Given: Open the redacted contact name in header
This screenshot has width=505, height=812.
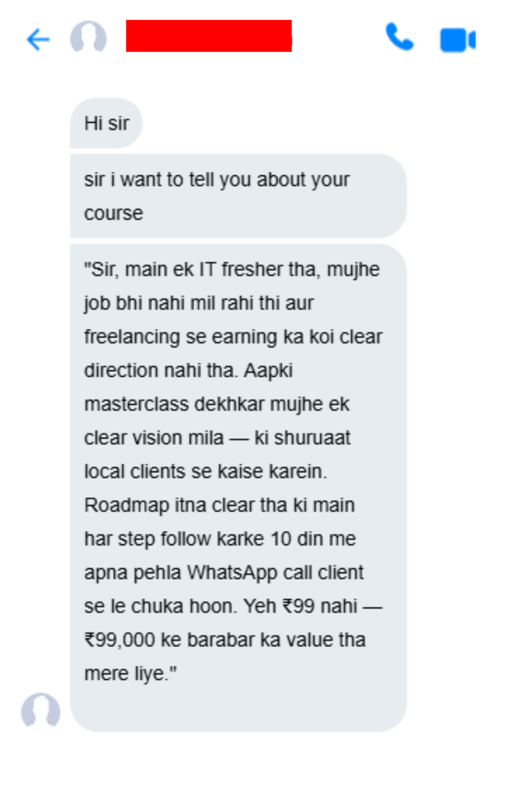Looking at the screenshot, I should click(x=209, y=36).
